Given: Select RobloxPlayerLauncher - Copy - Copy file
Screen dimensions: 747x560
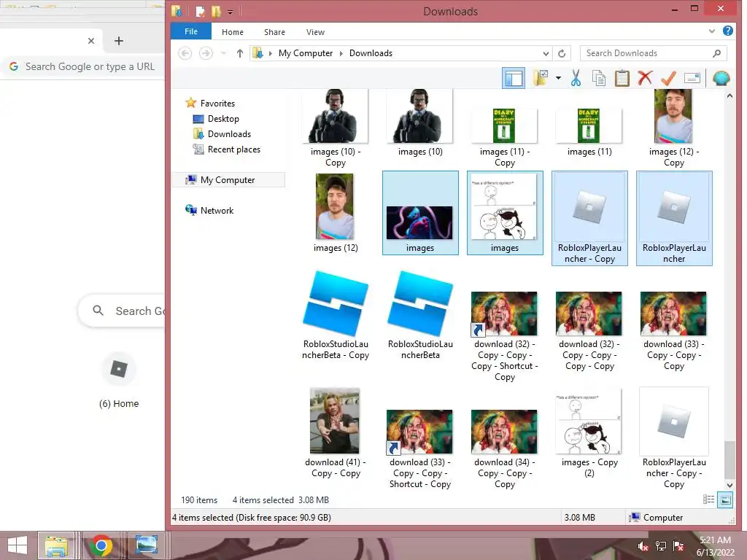Looking at the screenshot, I should [674, 438].
